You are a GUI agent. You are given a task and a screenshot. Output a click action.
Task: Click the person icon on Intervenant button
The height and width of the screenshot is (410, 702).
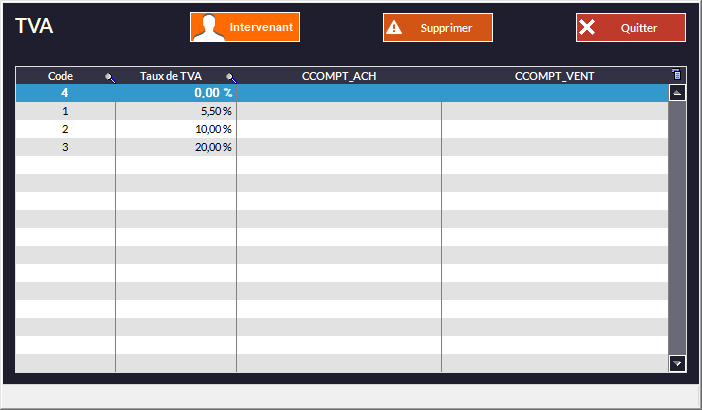(208, 27)
